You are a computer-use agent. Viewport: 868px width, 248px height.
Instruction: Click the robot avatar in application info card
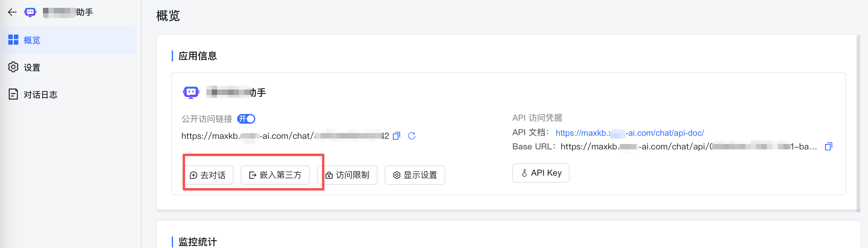191,92
